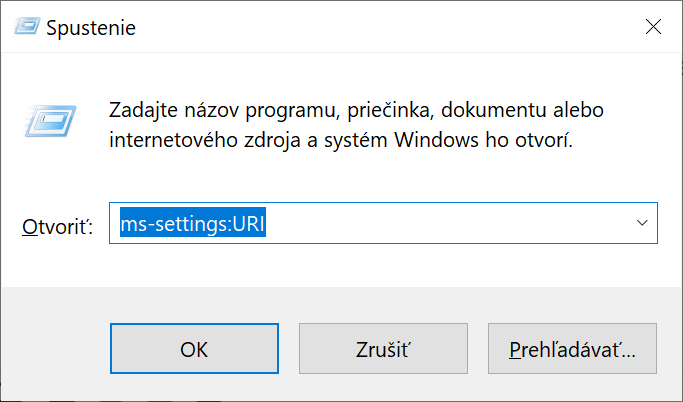Viewport: 683px width, 402px height.
Task: Cancel with the Zrušiť button
Action: (x=383, y=349)
